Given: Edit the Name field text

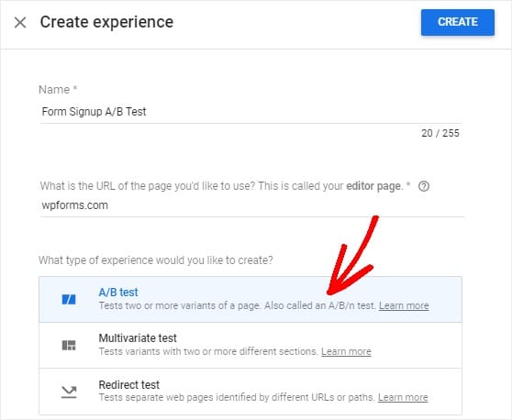Looking at the screenshot, I should (x=250, y=112).
